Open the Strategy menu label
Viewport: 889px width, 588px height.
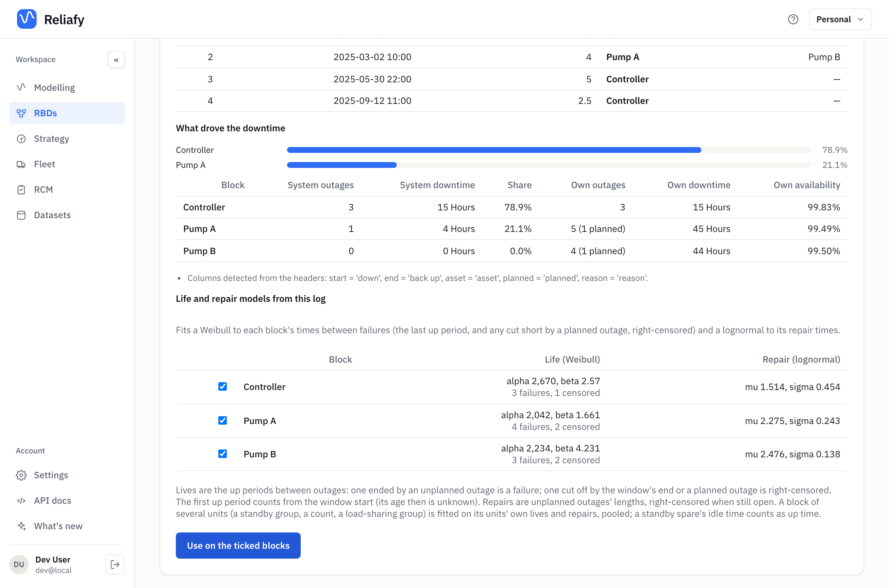click(x=51, y=139)
